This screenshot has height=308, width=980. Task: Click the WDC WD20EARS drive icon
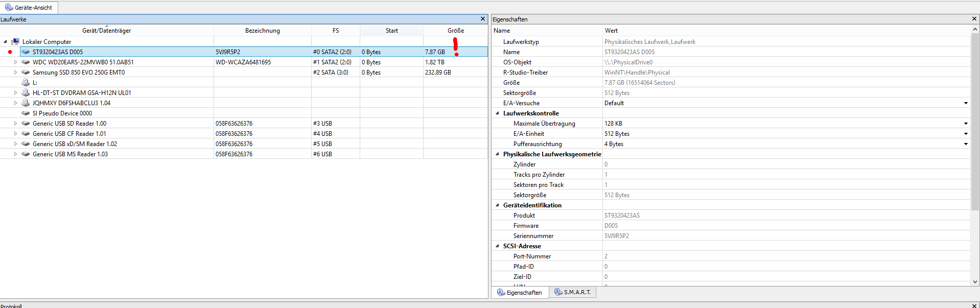tap(26, 62)
